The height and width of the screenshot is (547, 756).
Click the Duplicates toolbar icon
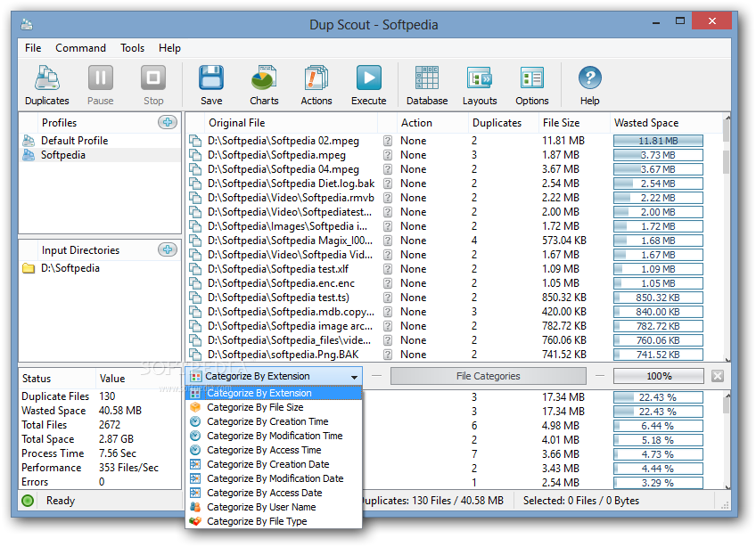47,78
